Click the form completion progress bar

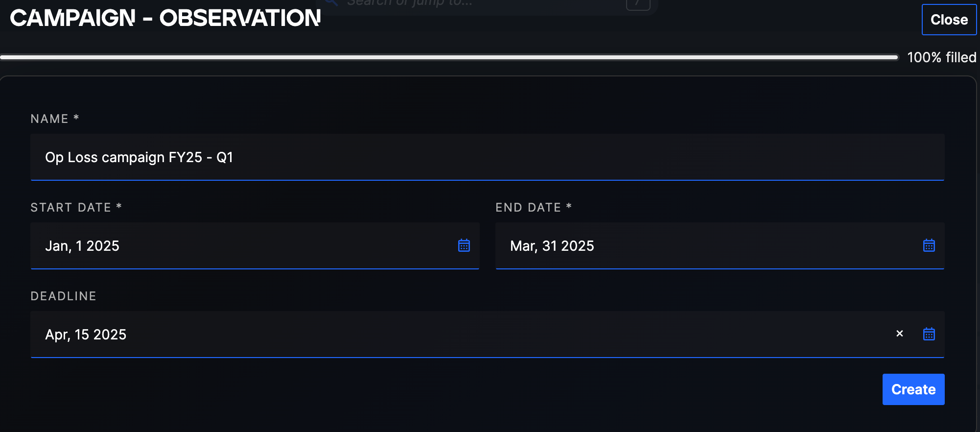[449, 57]
